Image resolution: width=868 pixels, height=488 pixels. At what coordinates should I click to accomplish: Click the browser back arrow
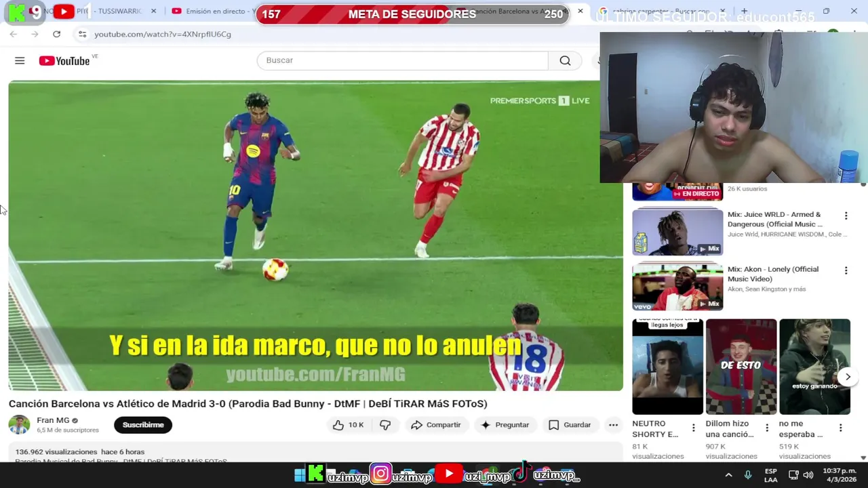pos(14,34)
